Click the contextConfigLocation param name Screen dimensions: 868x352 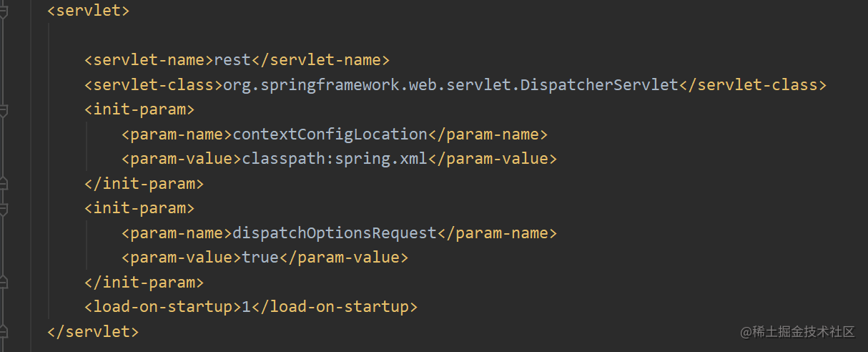pos(330,135)
